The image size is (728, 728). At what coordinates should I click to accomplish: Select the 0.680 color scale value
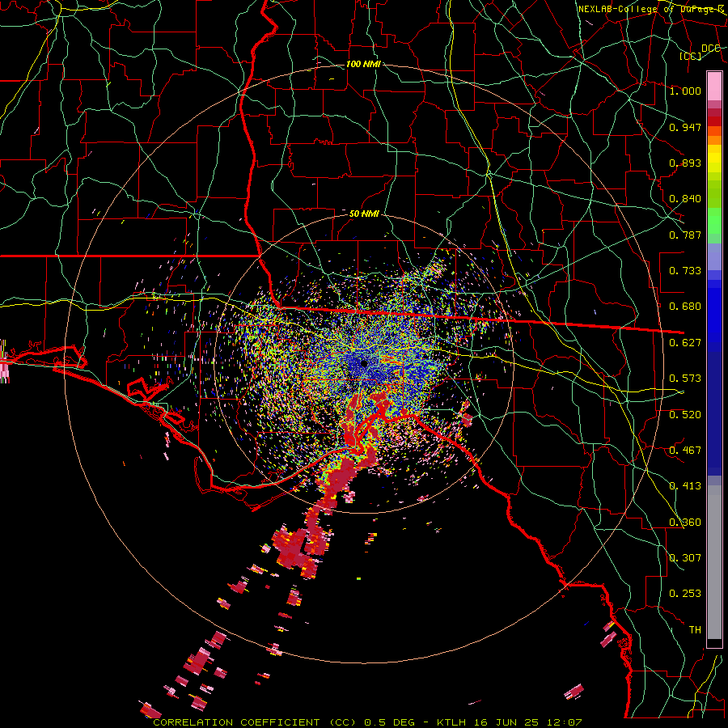coord(685,307)
